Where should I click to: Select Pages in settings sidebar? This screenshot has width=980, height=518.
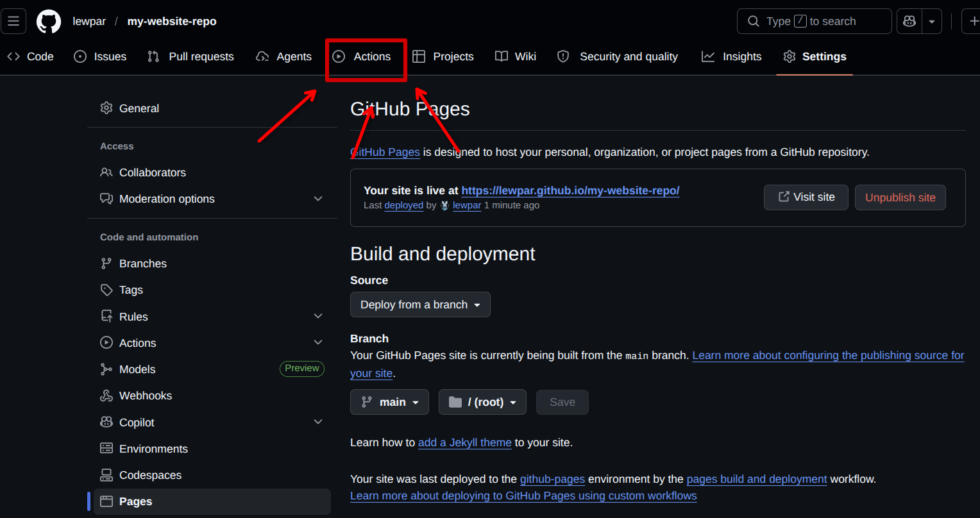pyautogui.click(x=212, y=501)
